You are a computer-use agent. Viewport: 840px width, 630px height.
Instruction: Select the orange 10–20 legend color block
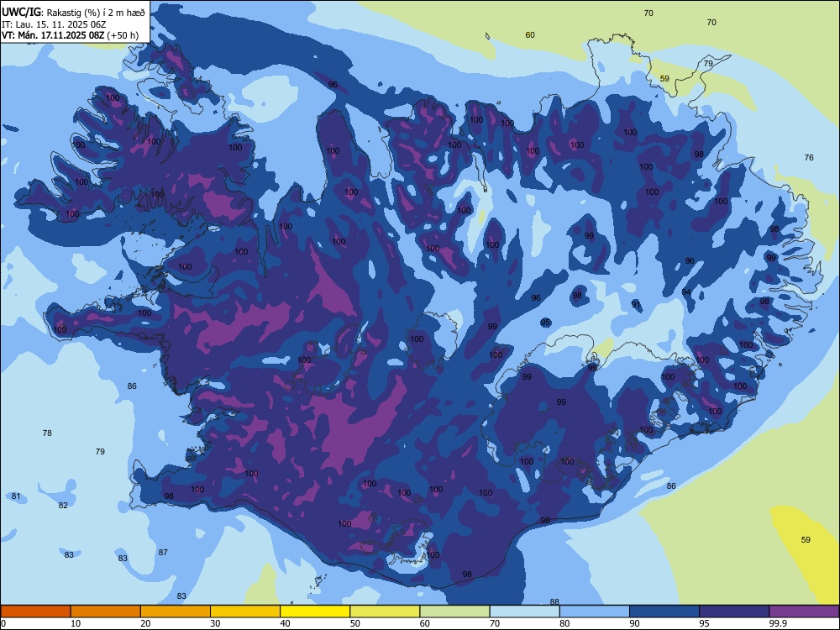106,612
